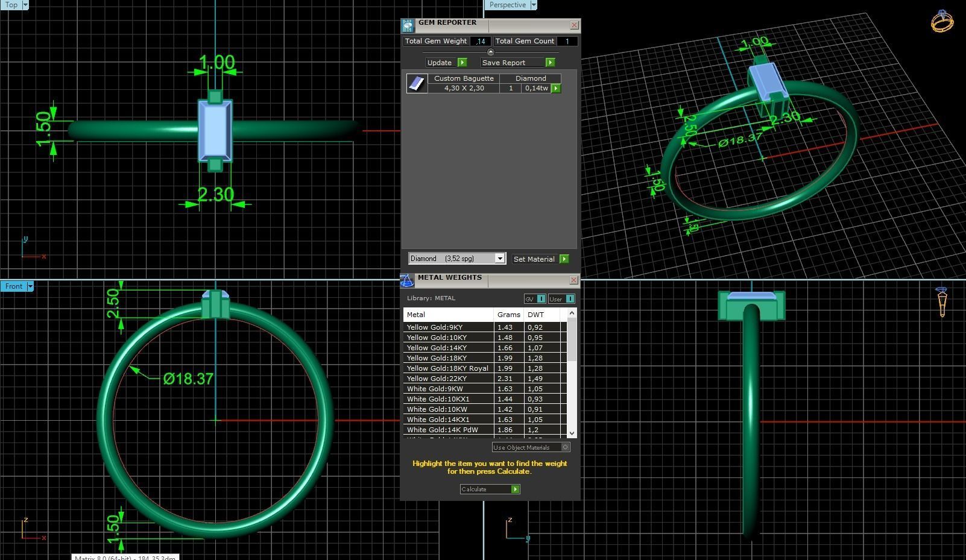Screen dimensions: 966x560
Task: Click the green arrow beside Calculate
Action: click(x=515, y=489)
